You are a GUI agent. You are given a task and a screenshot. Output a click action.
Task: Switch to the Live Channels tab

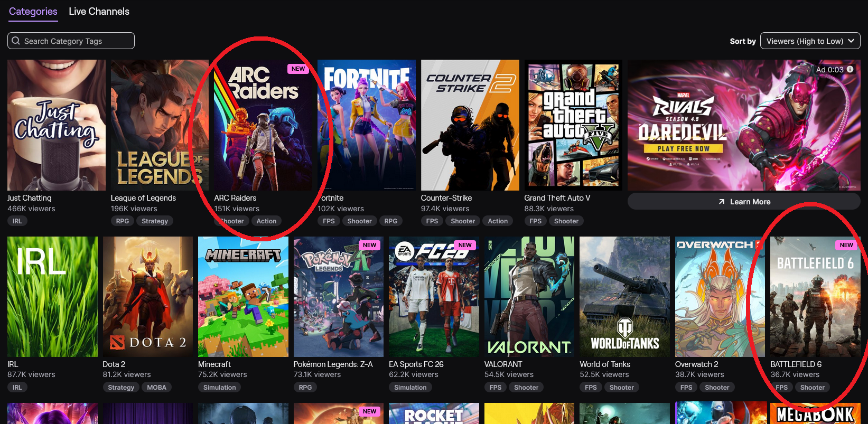click(99, 11)
